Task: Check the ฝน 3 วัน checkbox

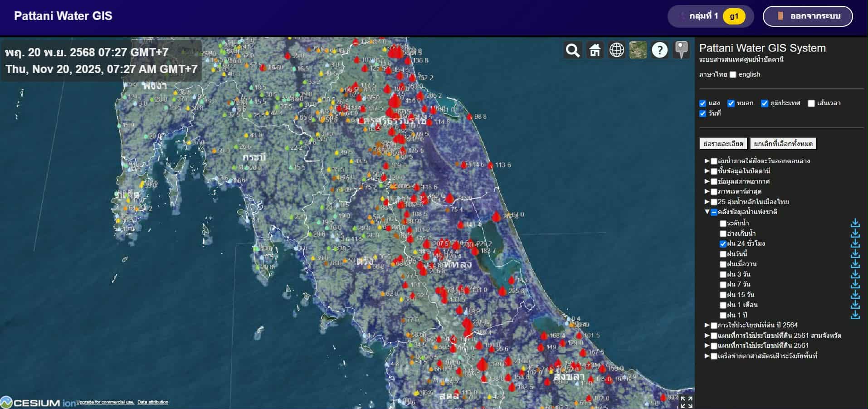Action: (723, 274)
